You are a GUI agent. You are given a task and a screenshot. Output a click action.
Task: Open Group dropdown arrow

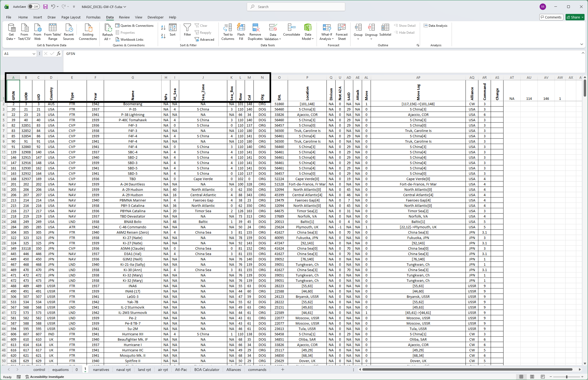pyautogui.click(x=358, y=39)
